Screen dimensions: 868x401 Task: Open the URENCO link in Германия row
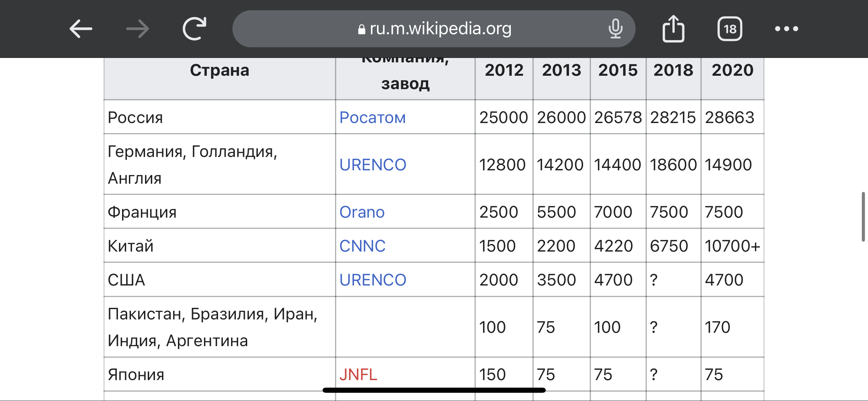373,165
